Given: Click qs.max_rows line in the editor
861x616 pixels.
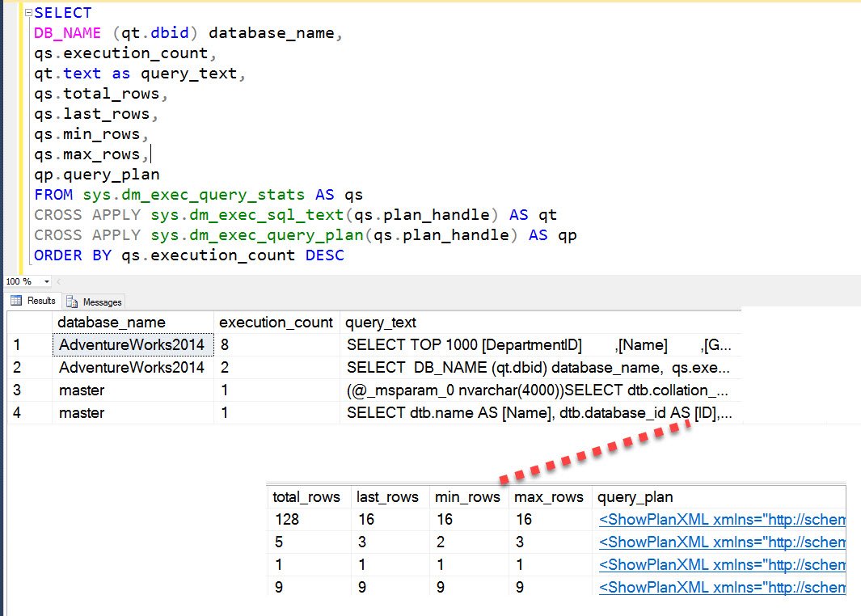Looking at the screenshot, I should click(91, 155).
